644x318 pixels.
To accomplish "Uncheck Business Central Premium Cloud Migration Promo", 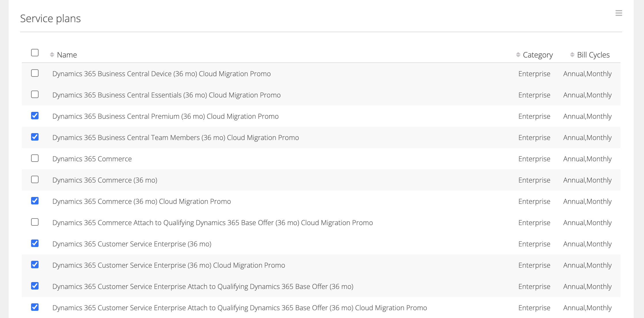I will click(x=35, y=116).
